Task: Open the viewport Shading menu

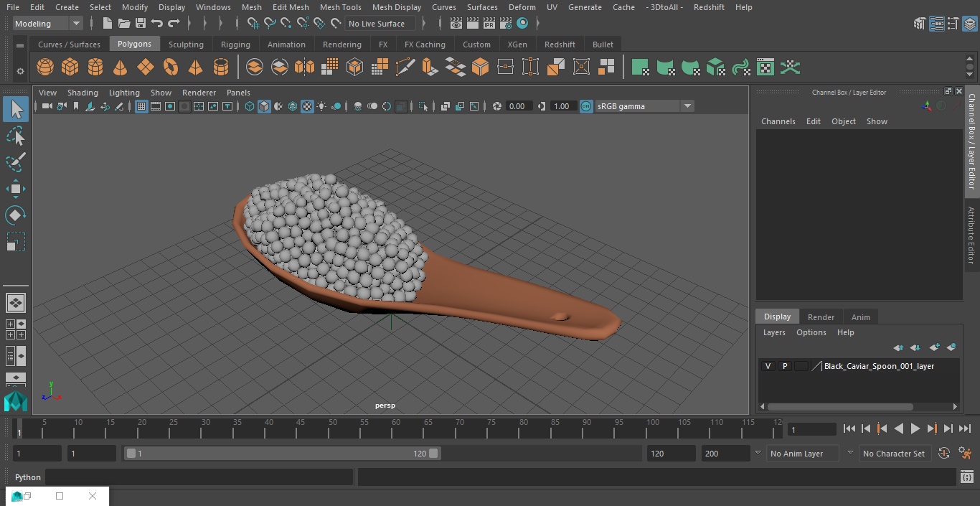Action: click(x=83, y=93)
